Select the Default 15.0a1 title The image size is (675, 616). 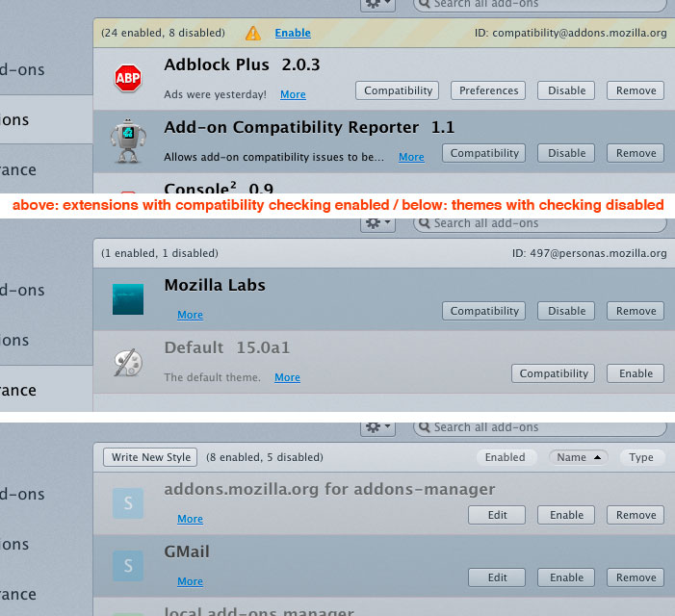point(227,347)
